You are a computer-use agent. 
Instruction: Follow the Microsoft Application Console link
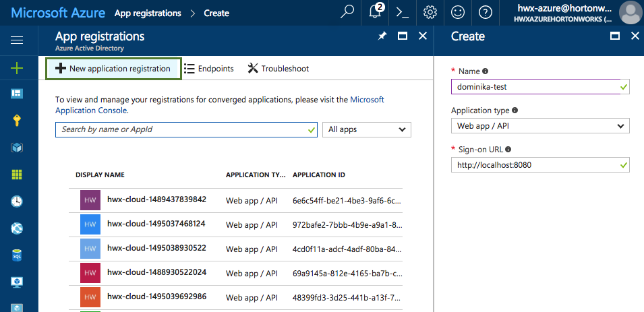91,110
